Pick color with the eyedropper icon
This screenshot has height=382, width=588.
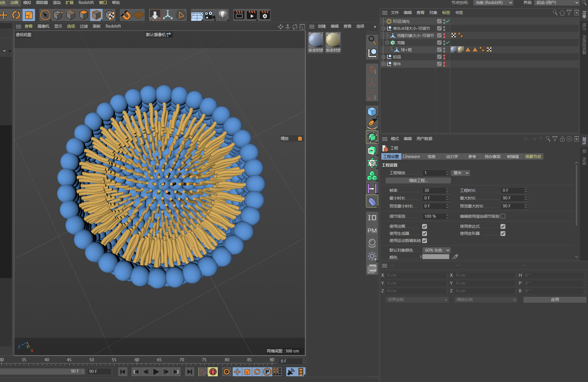[455, 257]
